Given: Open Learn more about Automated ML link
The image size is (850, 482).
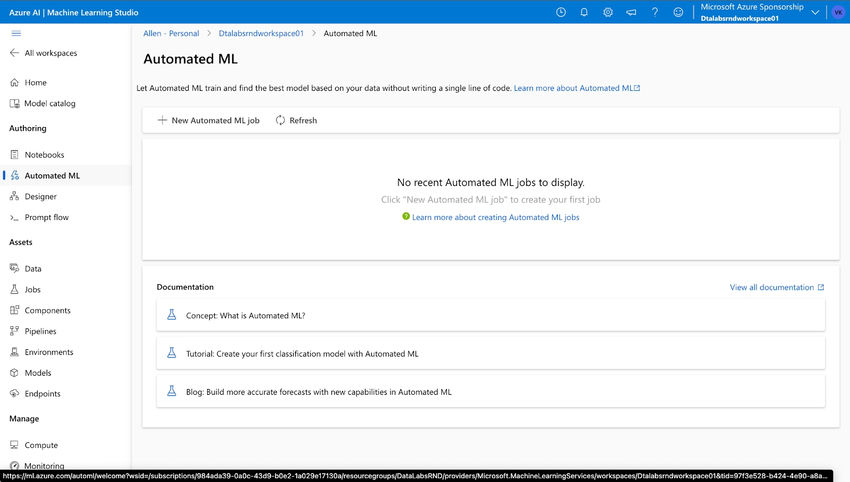Looking at the screenshot, I should click(x=577, y=88).
